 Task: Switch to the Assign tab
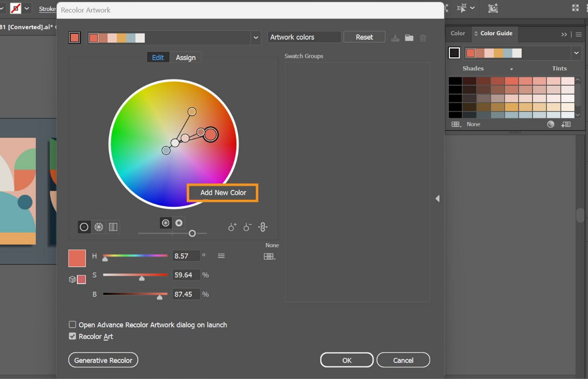[x=186, y=57]
